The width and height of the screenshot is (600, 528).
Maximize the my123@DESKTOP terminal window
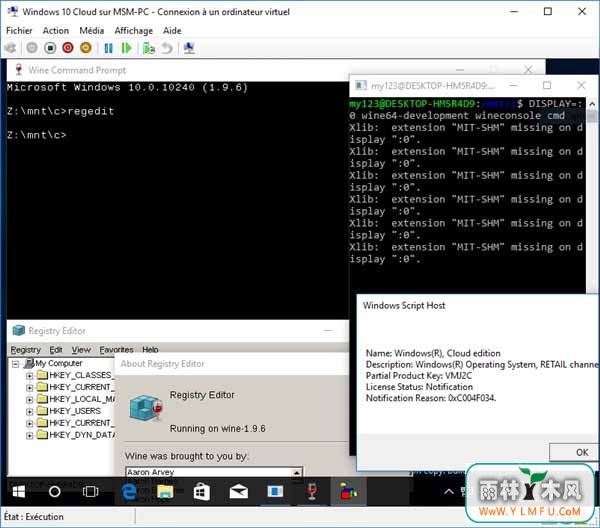point(547,85)
